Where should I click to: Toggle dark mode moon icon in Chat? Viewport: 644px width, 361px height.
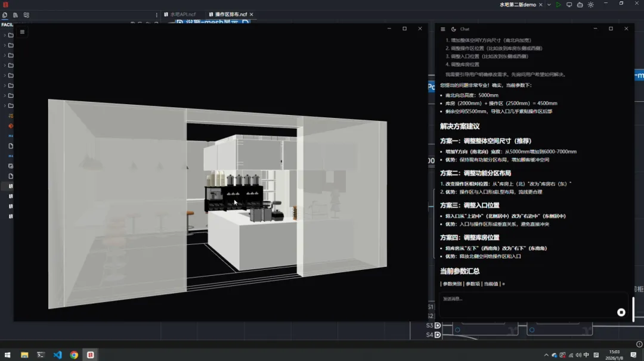pyautogui.click(x=453, y=29)
